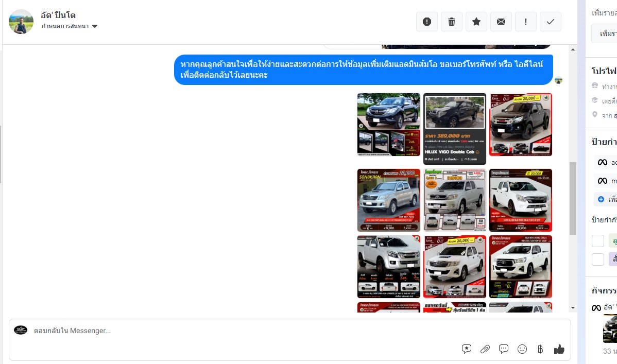
Task: Click customer name อัด' ปืนโต
Action: pos(58,15)
